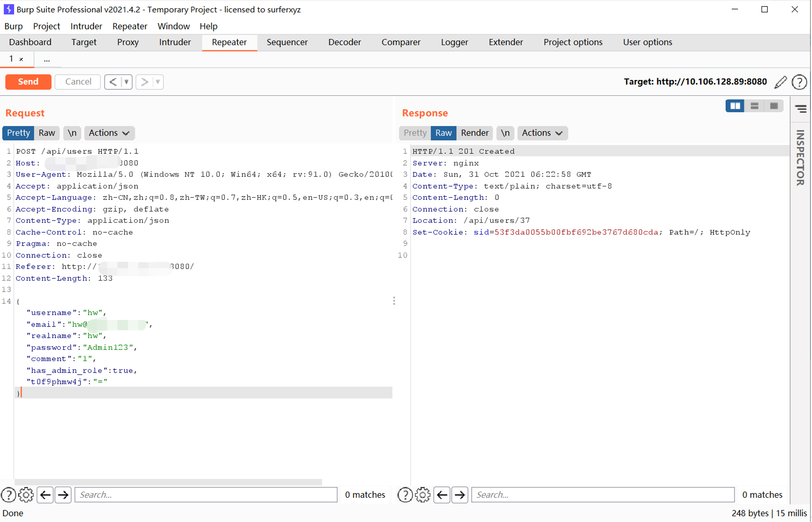Screen dimensions: 812x522
Task: Switch to the Dashboard tab
Action: tap(30, 42)
